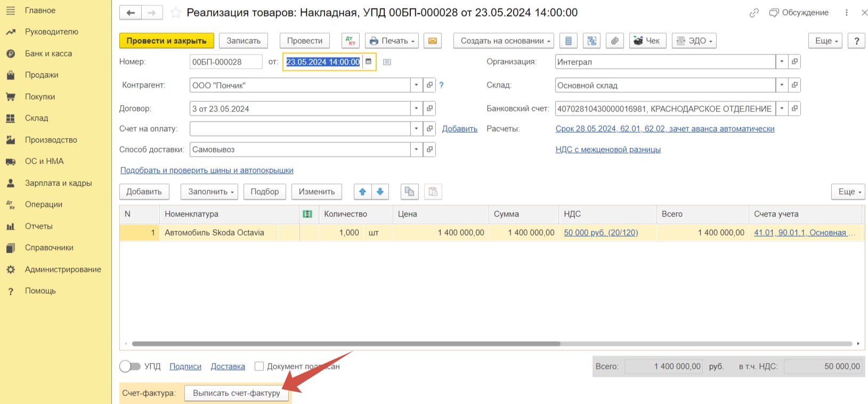Click Провести и закрыть button

[166, 41]
